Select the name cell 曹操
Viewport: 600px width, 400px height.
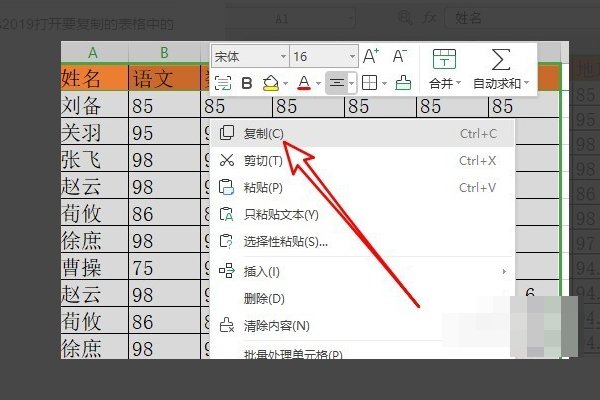click(95, 267)
